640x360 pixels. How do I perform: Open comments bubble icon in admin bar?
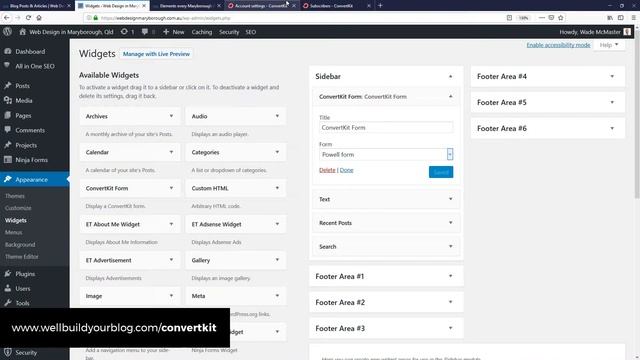coord(144,32)
